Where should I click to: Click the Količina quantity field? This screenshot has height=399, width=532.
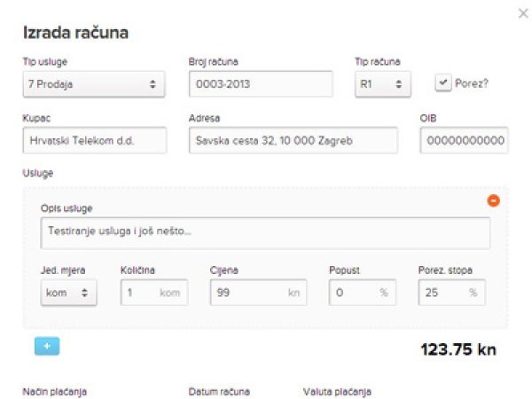(x=154, y=293)
